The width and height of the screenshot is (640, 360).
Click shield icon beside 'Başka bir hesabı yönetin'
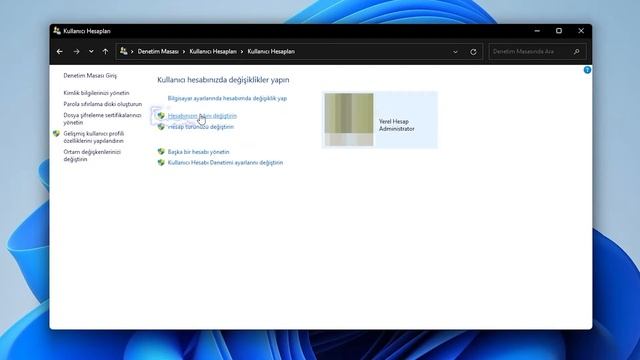point(161,151)
